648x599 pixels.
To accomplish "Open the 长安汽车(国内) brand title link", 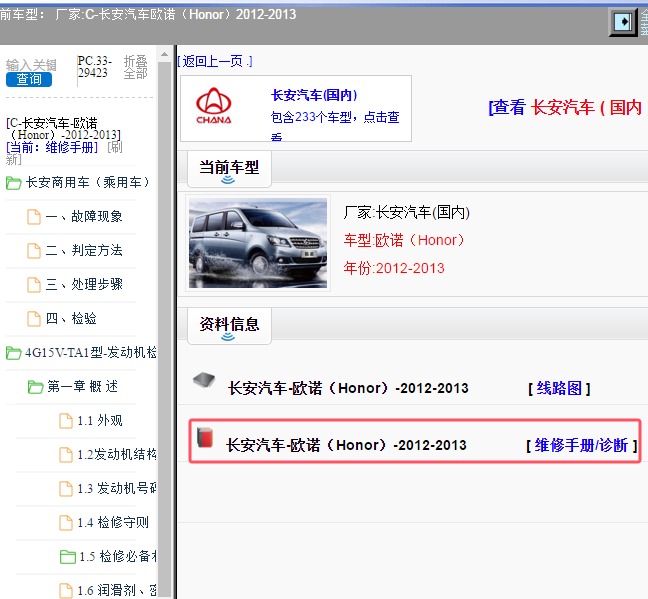I will tap(314, 95).
